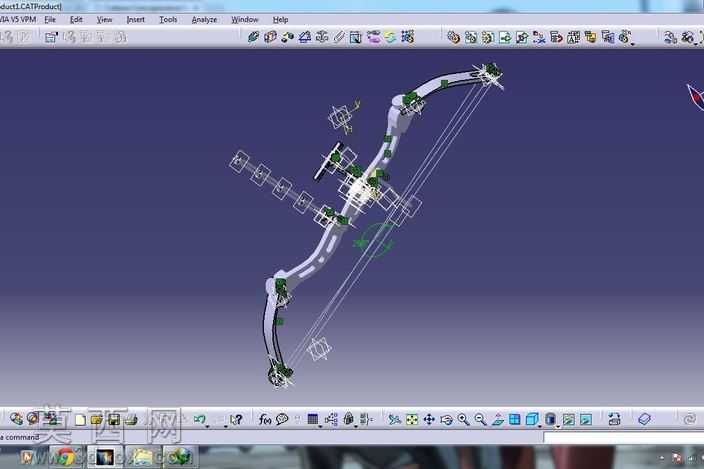Click the Open folder icon

(x=97, y=420)
